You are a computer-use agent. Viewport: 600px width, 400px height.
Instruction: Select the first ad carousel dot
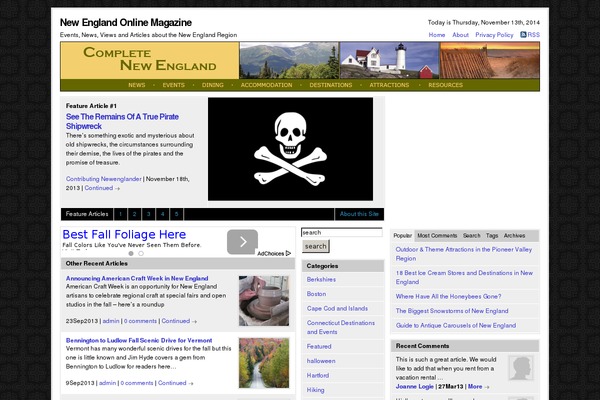(x=131, y=253)
